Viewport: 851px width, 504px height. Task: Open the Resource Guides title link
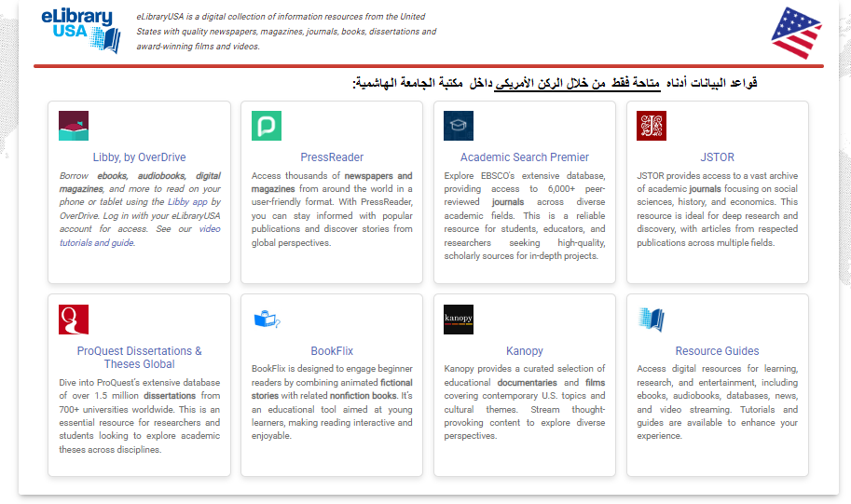(x=717, y=351)
